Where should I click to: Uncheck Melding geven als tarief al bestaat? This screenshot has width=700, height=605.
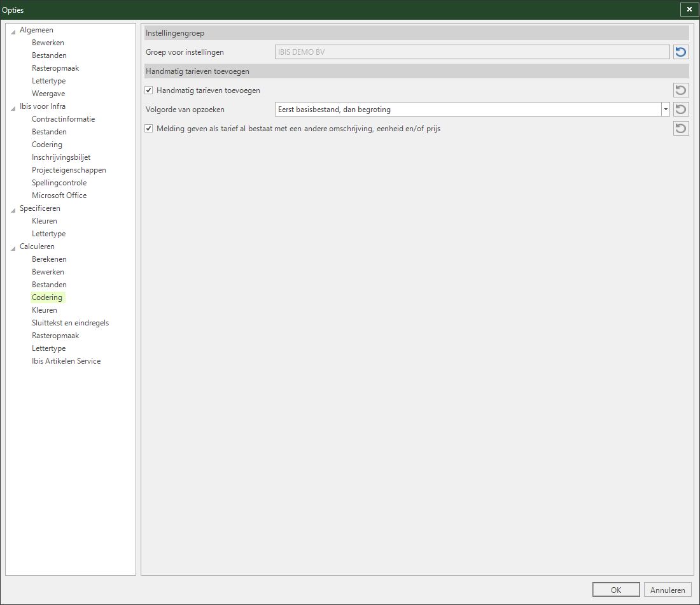(149, 129)
